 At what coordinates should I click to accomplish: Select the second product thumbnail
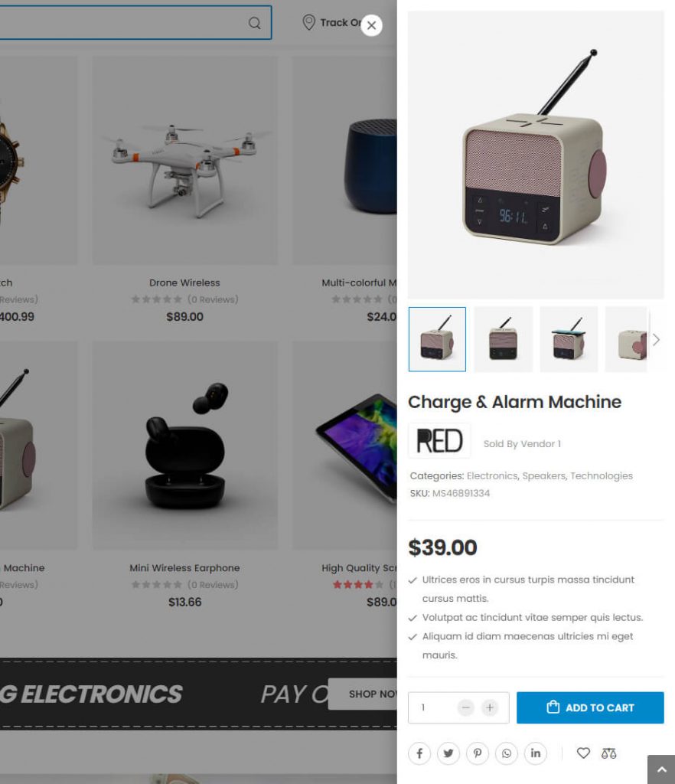503,339
